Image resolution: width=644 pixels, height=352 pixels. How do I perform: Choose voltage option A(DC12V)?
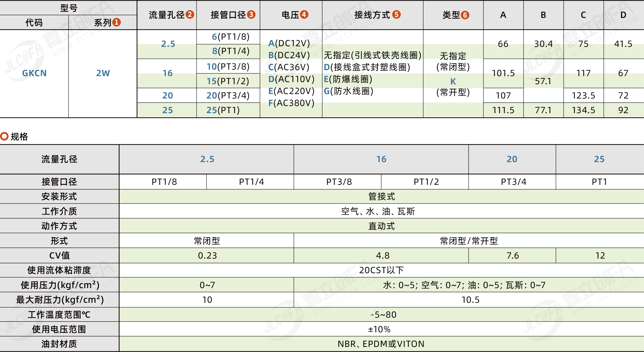(289, 43)
